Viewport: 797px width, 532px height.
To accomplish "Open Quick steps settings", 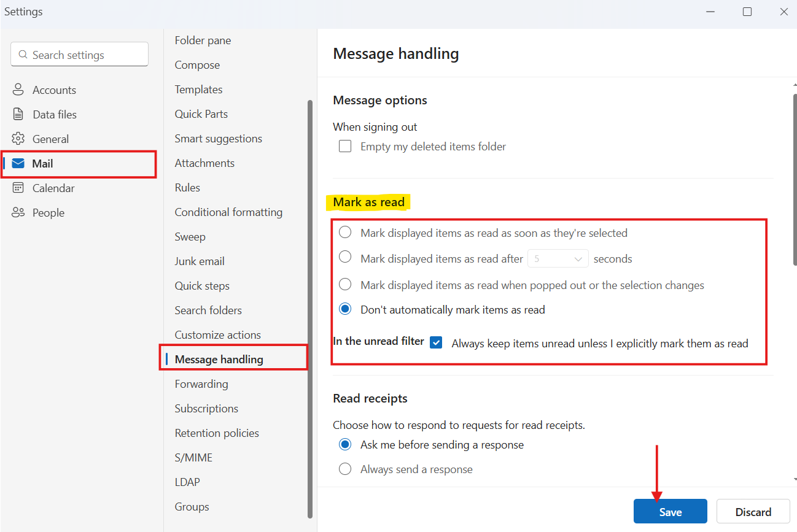I will pyautogui.click(x=202, y=286).
